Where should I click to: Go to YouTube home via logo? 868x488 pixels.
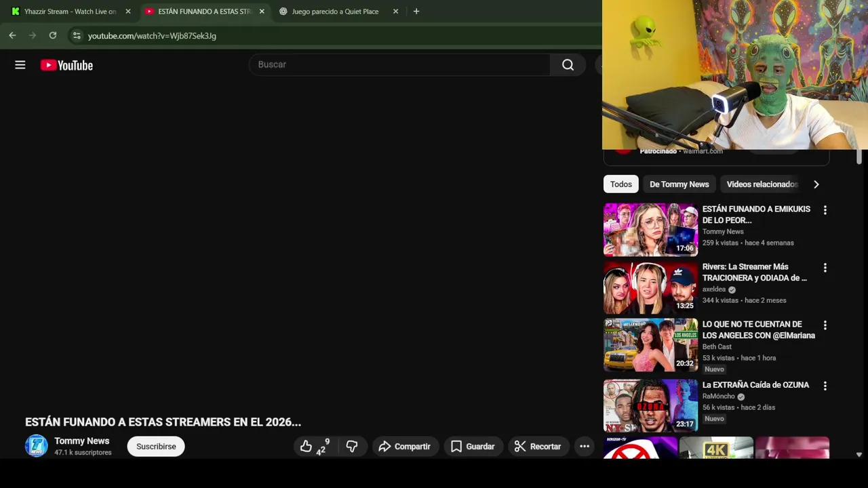66,65
